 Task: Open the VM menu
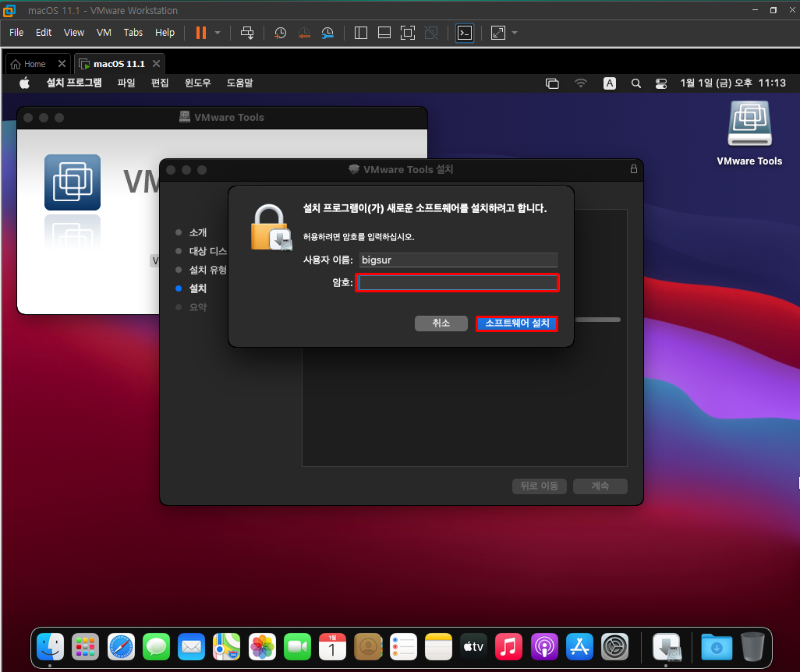click(x=104, y=33)
